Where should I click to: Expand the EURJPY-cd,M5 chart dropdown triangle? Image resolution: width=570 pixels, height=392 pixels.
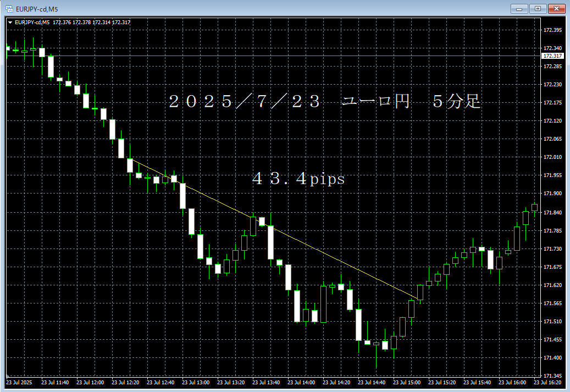pyautogui.click(x=10, y=23)
